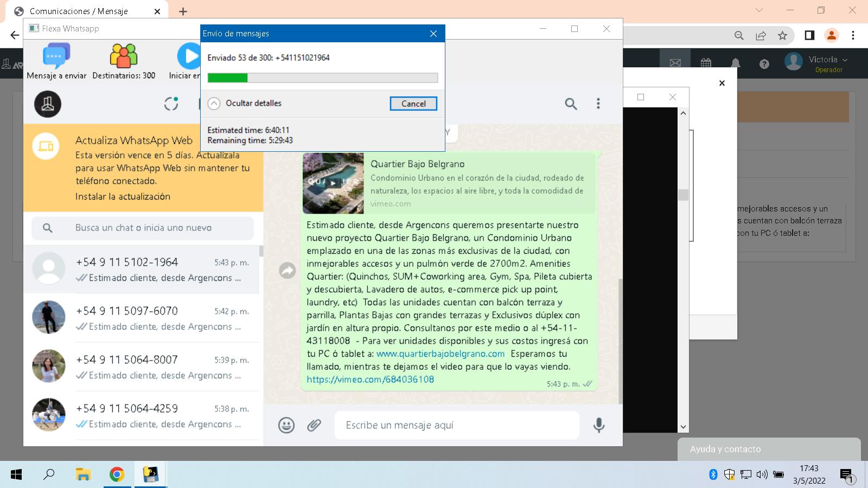Click the paperclip attach icon
The height and width of the screenshot is (488, 868).
314,425
